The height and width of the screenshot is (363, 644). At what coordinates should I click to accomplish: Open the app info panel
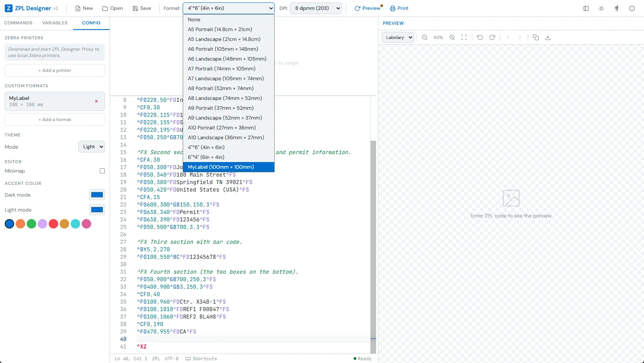(x=631, y=8)
